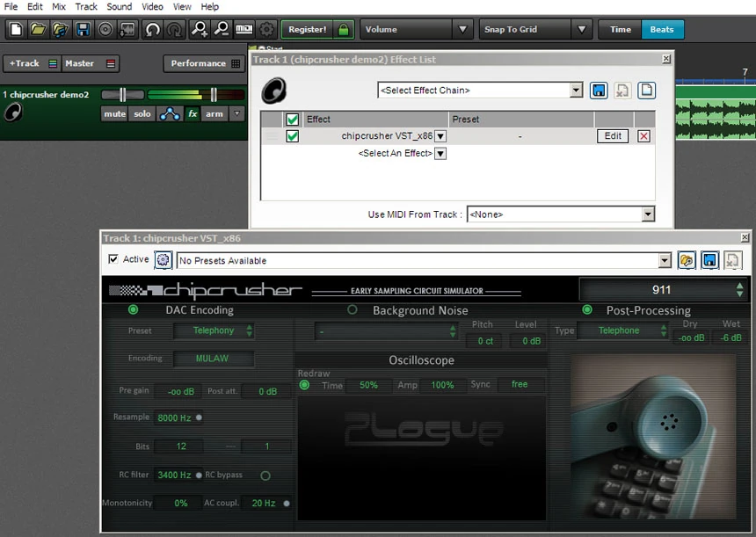Open the Sound menu
The width and height of the screenshot is (756, 537).
pos(119,7)
